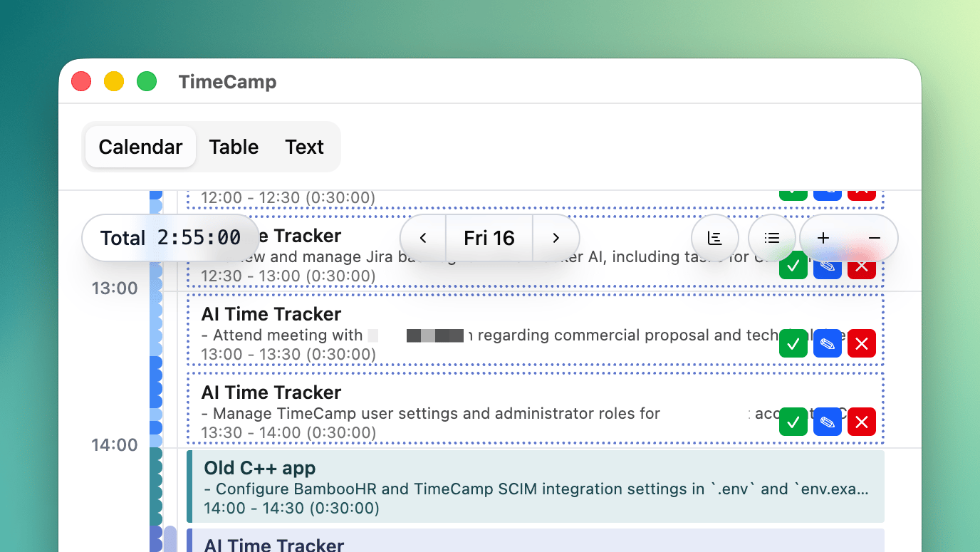
Task: Switch to the Table view tab
Action: 234,147
